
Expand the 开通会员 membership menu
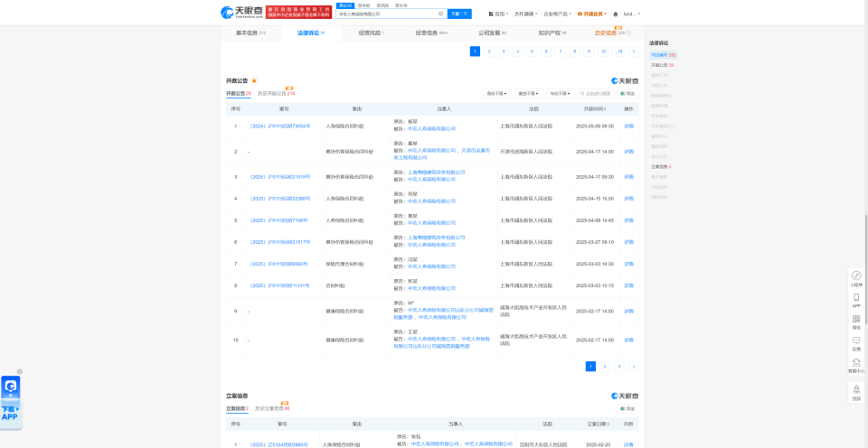(591, 14)
